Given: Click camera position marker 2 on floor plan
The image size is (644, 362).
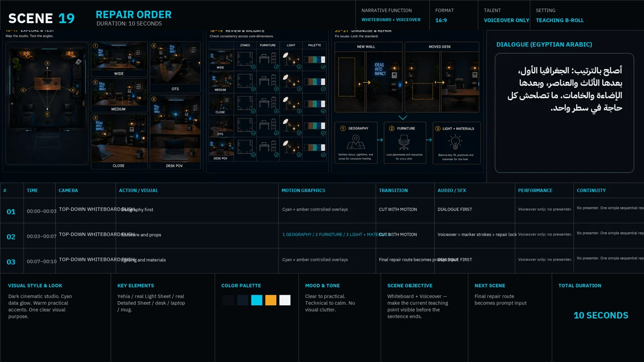Looking at the screenshot, I should click(x=23, y=90).
